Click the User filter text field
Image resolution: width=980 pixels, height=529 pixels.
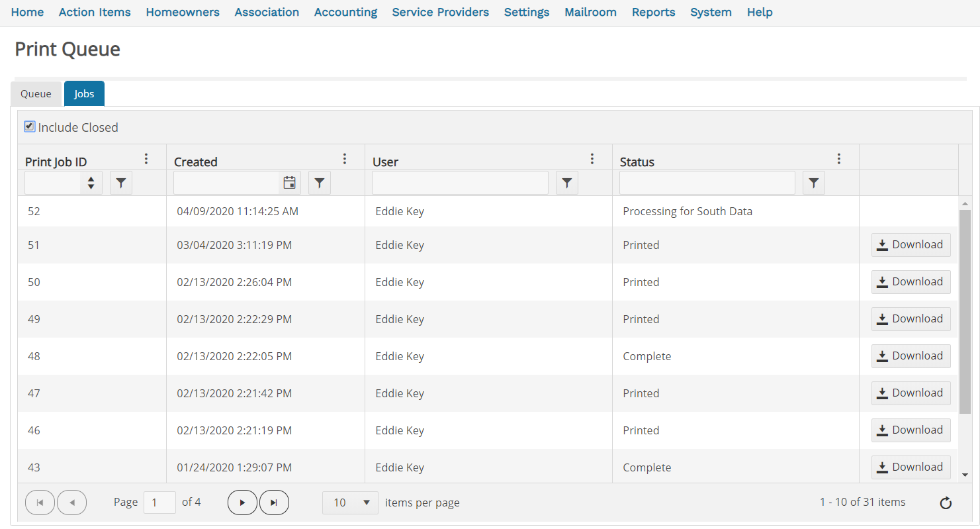[x=460, y=183]
